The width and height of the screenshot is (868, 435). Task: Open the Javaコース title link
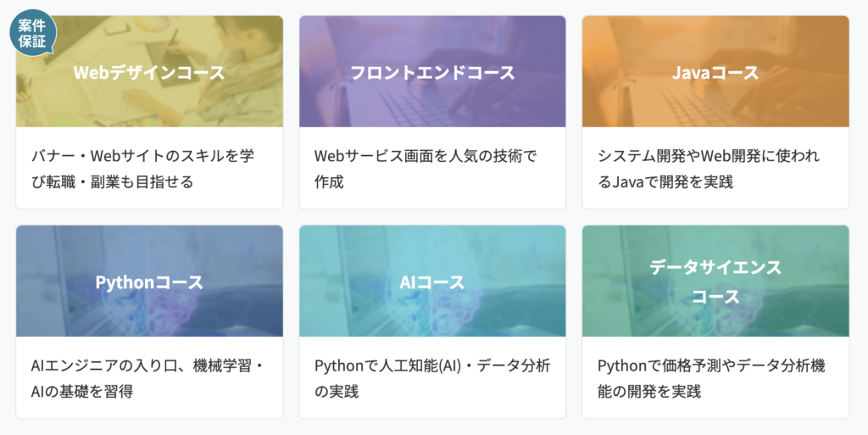coord(715,72)
